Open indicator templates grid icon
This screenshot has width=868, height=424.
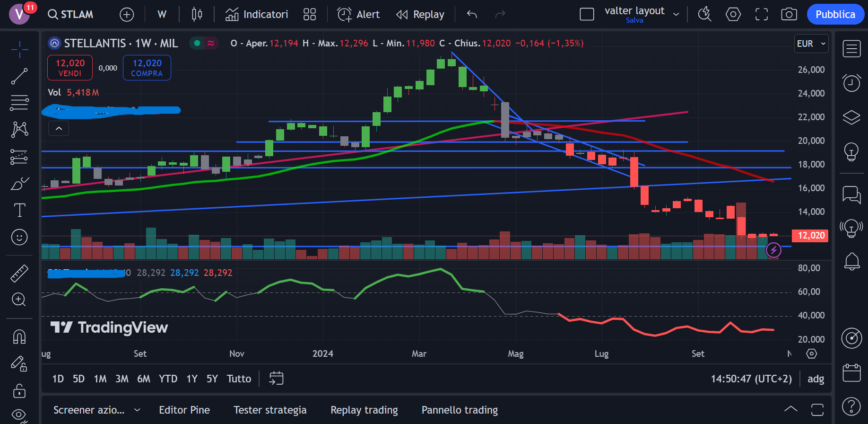[310, 14]
